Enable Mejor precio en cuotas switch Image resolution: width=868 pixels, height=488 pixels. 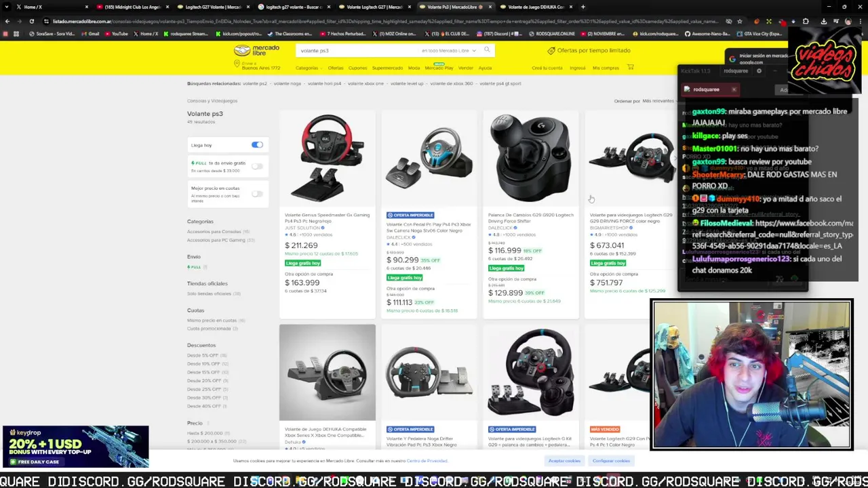pos(257,194)
